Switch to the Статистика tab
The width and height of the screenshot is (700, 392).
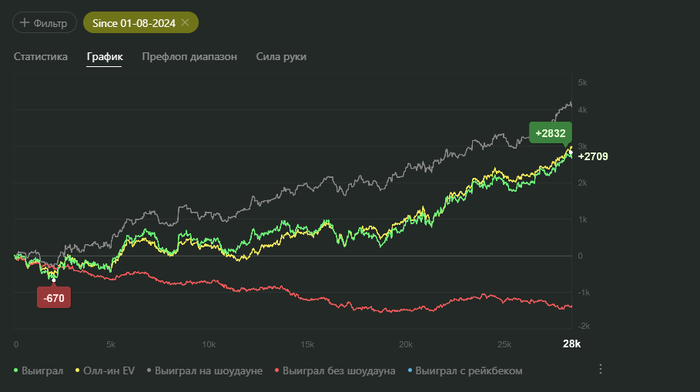coord(41,57)
